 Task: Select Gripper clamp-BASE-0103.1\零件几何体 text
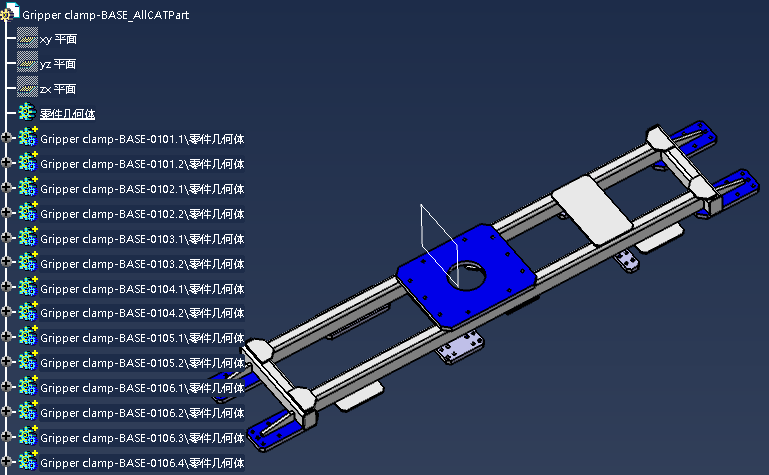click(142, 239)
